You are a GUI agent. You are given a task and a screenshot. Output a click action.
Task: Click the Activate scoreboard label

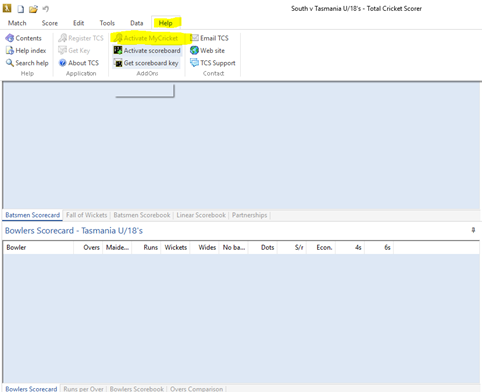152,50
